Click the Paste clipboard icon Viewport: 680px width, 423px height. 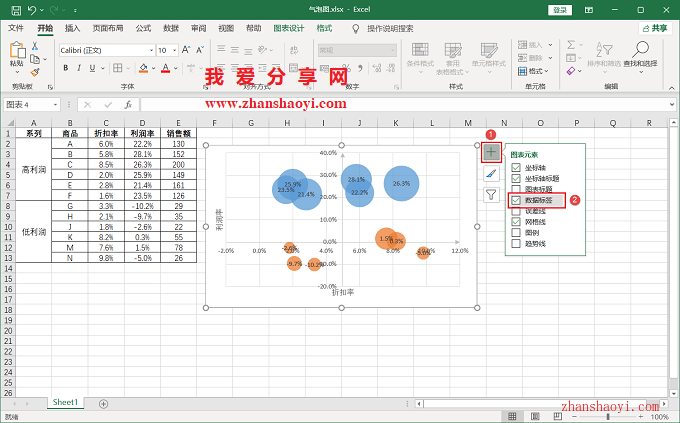tap(17, 50)
